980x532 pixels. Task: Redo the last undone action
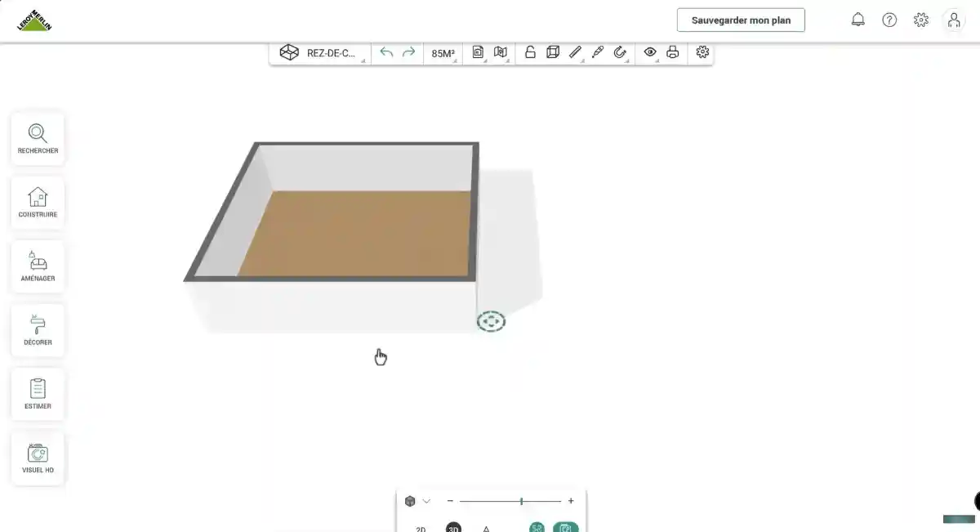click(x=409, y=52)
